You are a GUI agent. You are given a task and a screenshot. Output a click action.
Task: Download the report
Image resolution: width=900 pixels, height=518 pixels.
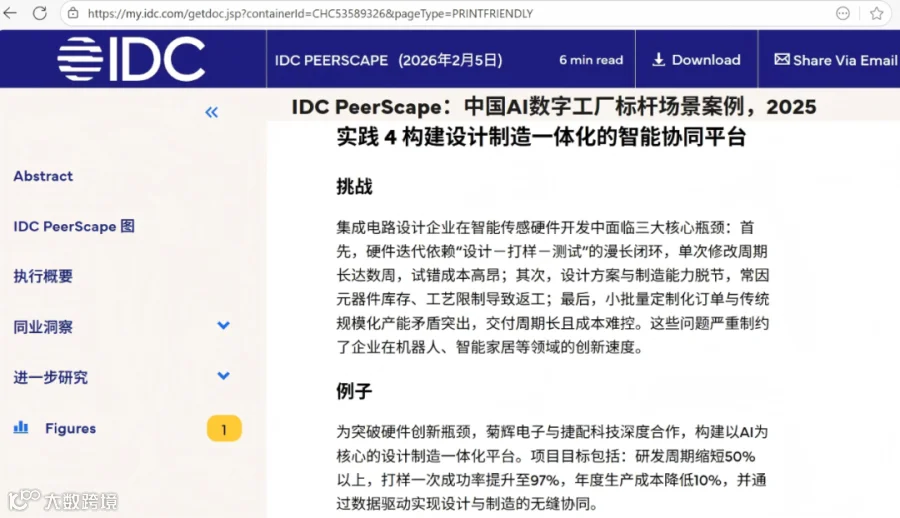click(696, 60)
